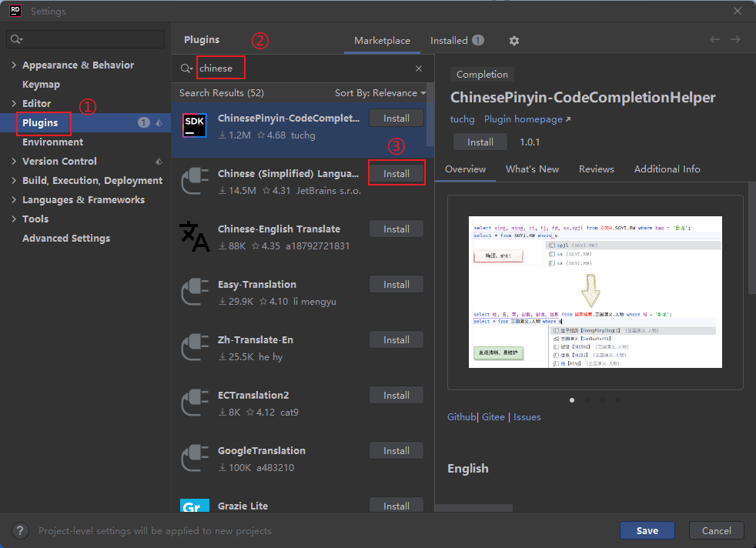Image resolution: width=756 pixels, height=548 pixels.
Task: Click the plugin settings gear icon
Action: (x=514, y=41)
